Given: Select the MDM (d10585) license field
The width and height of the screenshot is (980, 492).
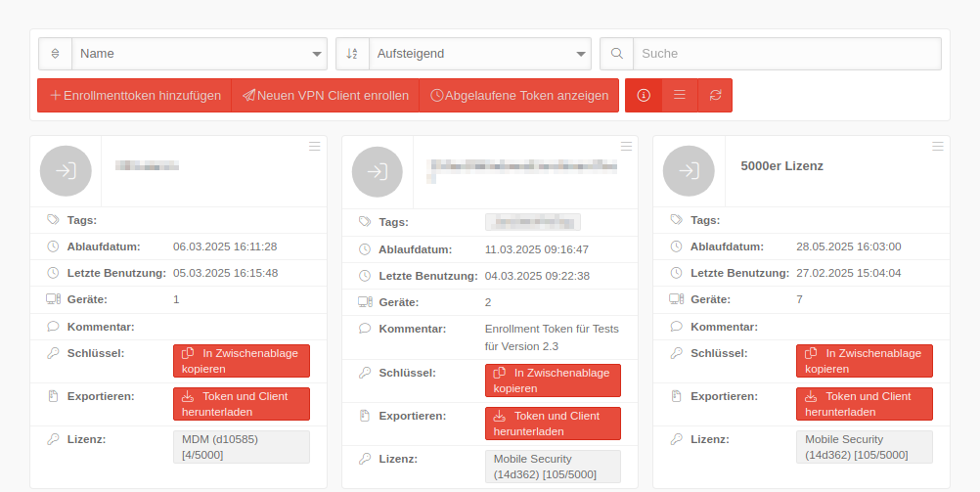Looking at the screenshot, I should 241,447.
